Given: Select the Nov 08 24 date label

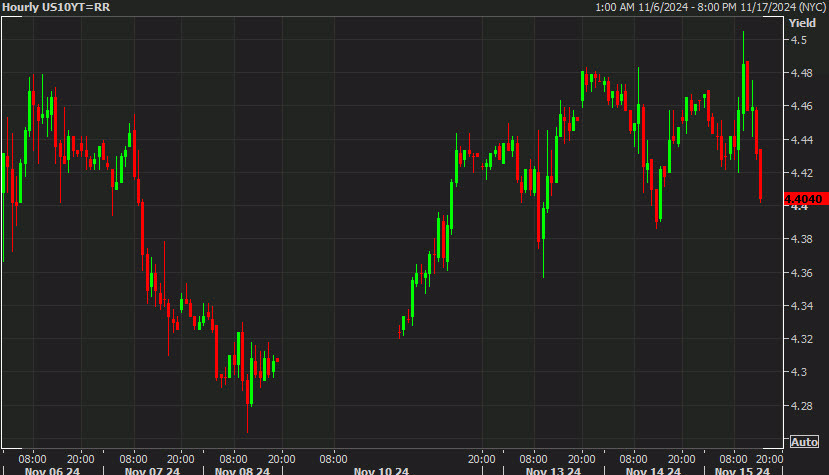Looking at the screenshot, I should (242, 471).
